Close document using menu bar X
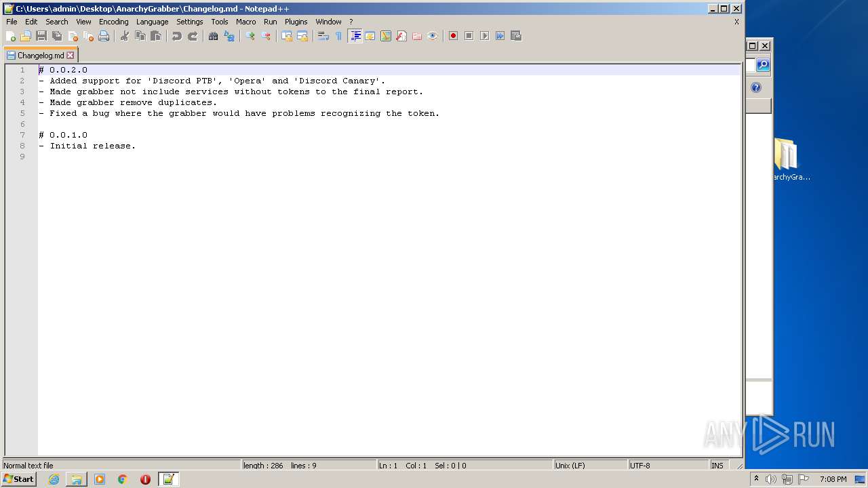Viewport: 868px width, 488px height. pos(736,22)
